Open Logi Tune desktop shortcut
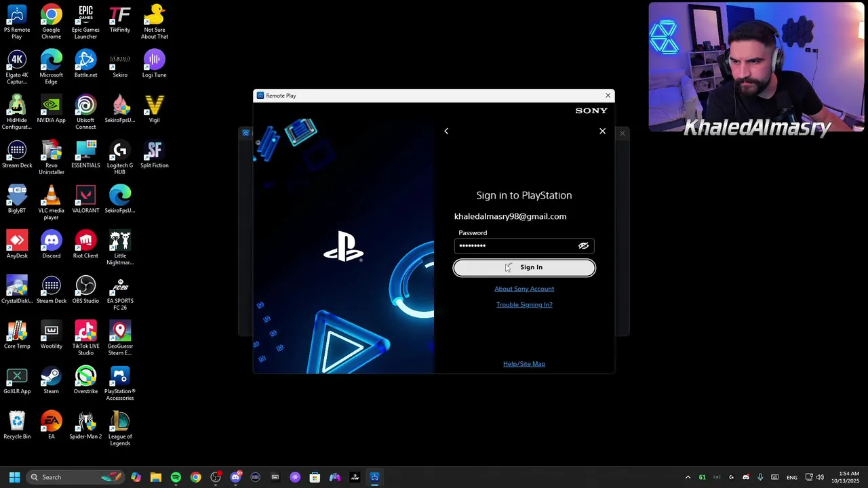 pos(154,64)
